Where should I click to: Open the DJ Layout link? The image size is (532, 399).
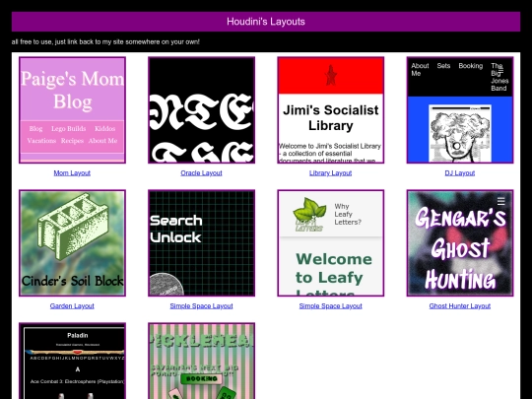460,173
